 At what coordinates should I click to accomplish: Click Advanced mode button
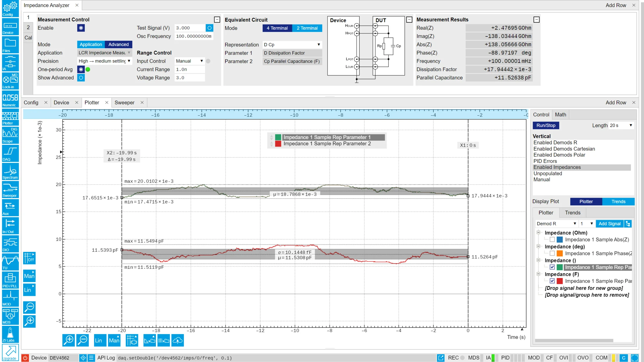pyautogui.click(x=118, y=44)
